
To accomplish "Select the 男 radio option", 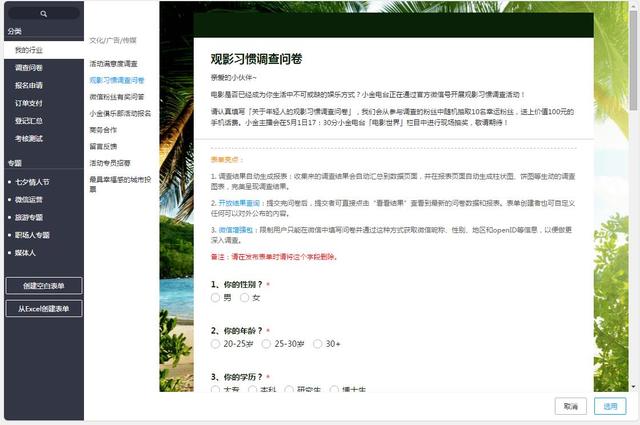I will [x=215, y=298].
